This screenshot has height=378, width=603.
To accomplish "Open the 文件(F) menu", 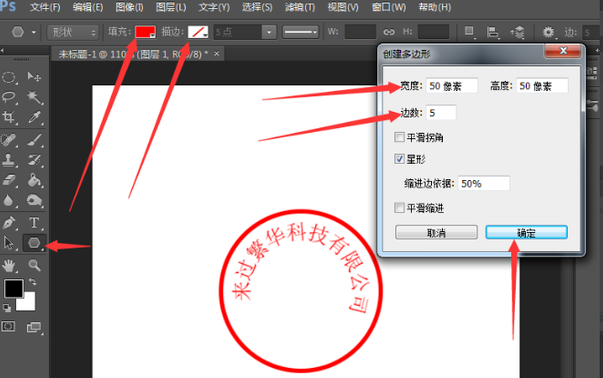I will point(45,7).
